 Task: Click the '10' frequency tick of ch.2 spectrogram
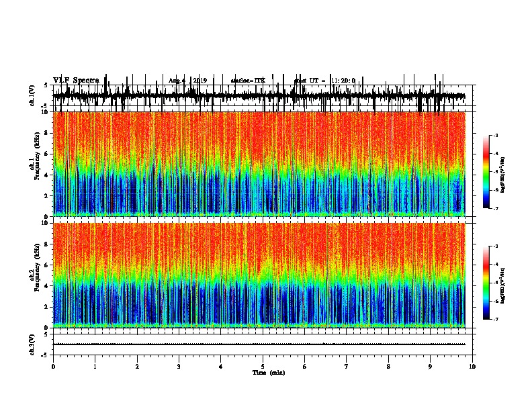(44, 223)
